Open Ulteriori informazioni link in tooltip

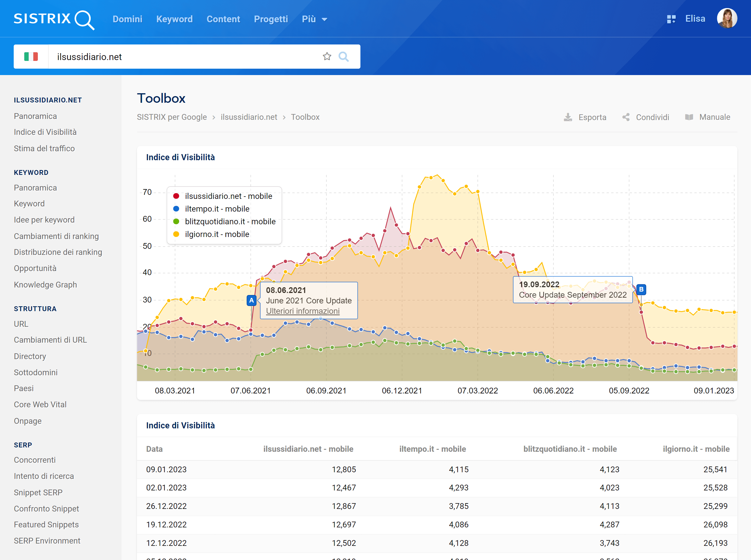pos(303,311)
